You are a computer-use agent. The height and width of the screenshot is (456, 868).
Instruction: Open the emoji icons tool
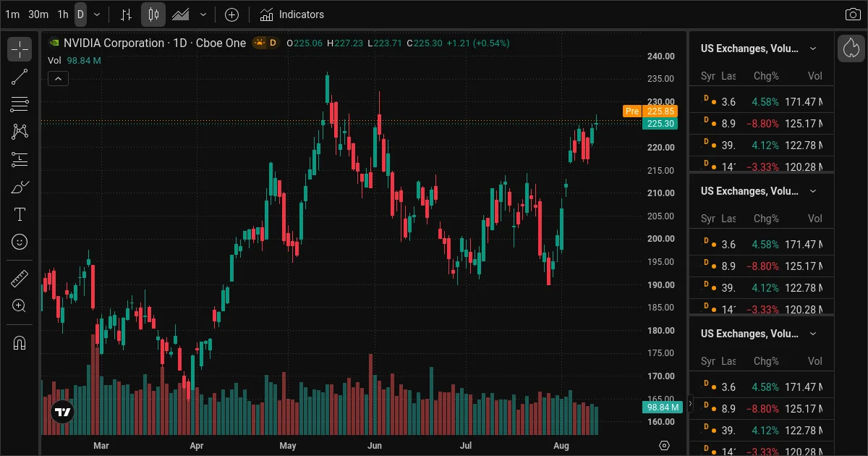pos(20,241)
